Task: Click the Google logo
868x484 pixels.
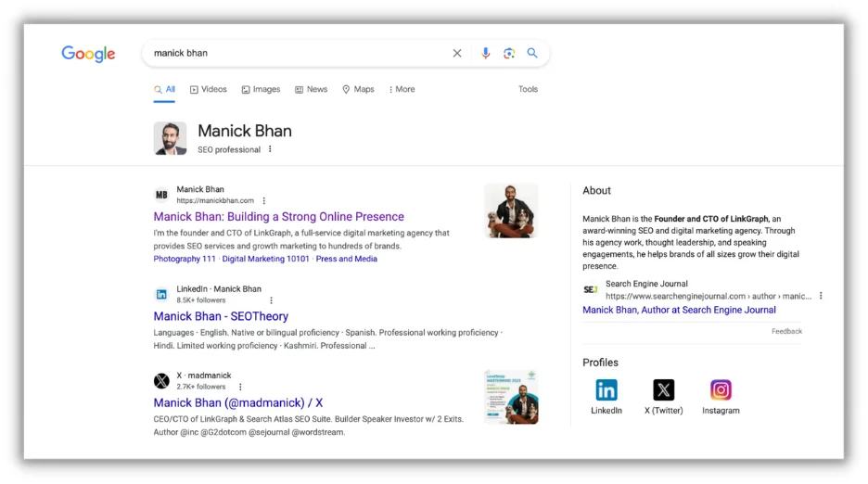Action: click(x=88, y=54)
